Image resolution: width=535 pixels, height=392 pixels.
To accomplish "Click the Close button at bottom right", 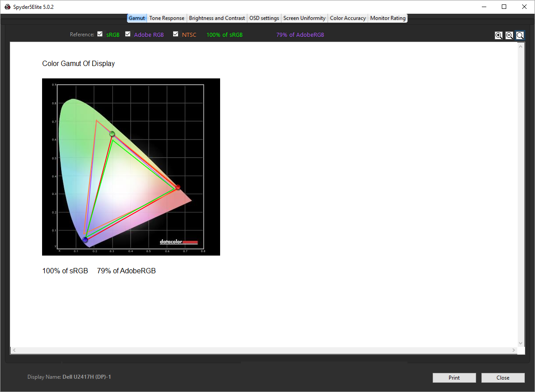I will point(503,378).
